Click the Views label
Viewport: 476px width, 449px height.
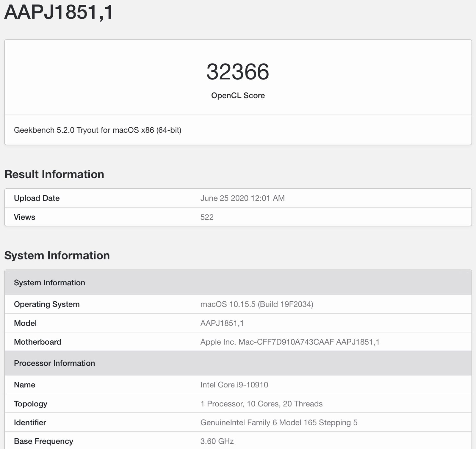[24, 217]
